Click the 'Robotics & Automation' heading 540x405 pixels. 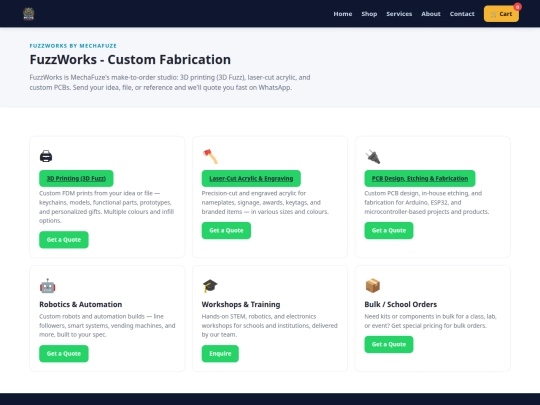point(81,304)
